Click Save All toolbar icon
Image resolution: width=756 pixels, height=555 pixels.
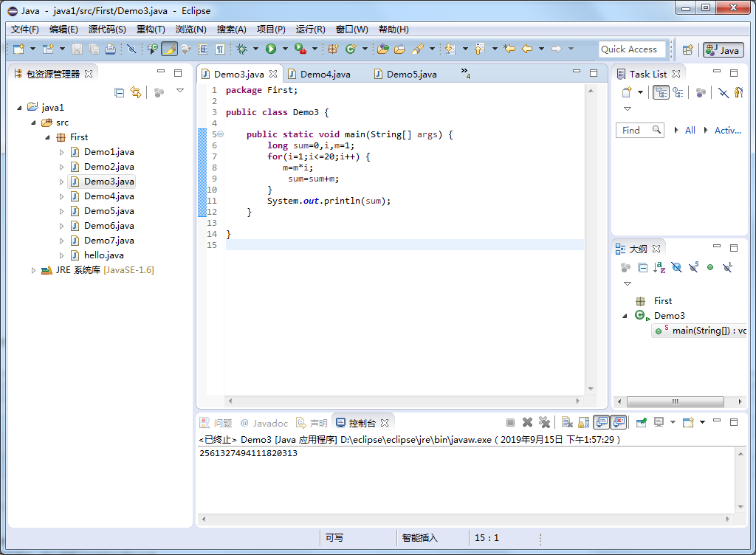(94, 49)
